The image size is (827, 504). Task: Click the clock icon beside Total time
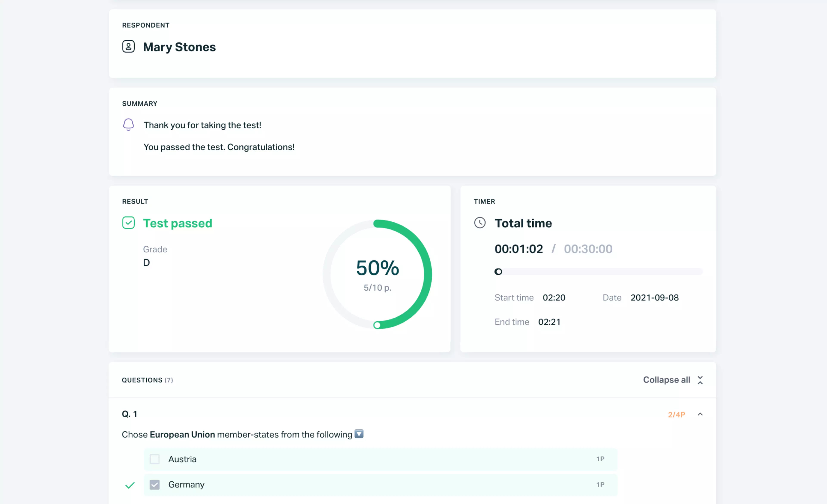(480, 222)
